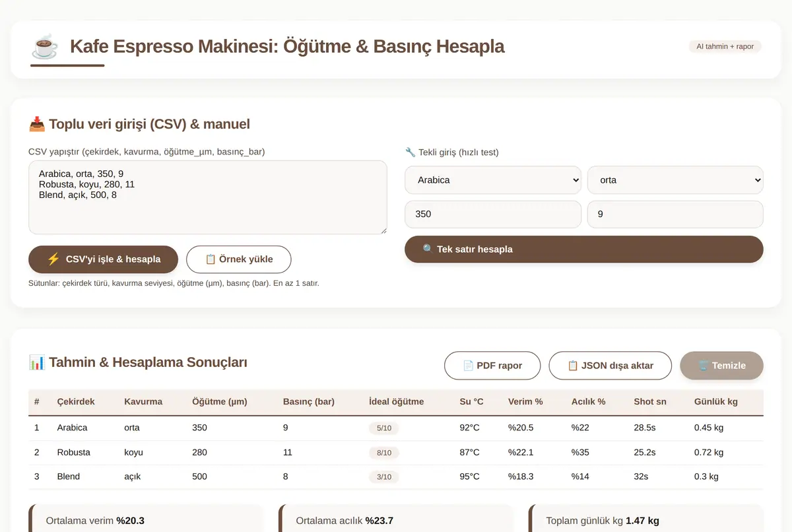Clear results with the 'Temizle' button

pos(722,366)
